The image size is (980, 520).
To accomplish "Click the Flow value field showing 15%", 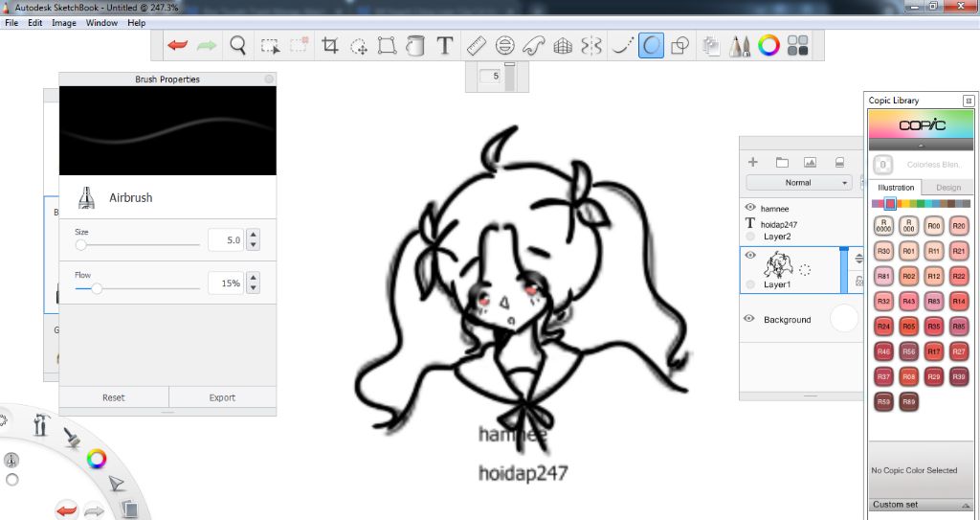I will [226, 283].
